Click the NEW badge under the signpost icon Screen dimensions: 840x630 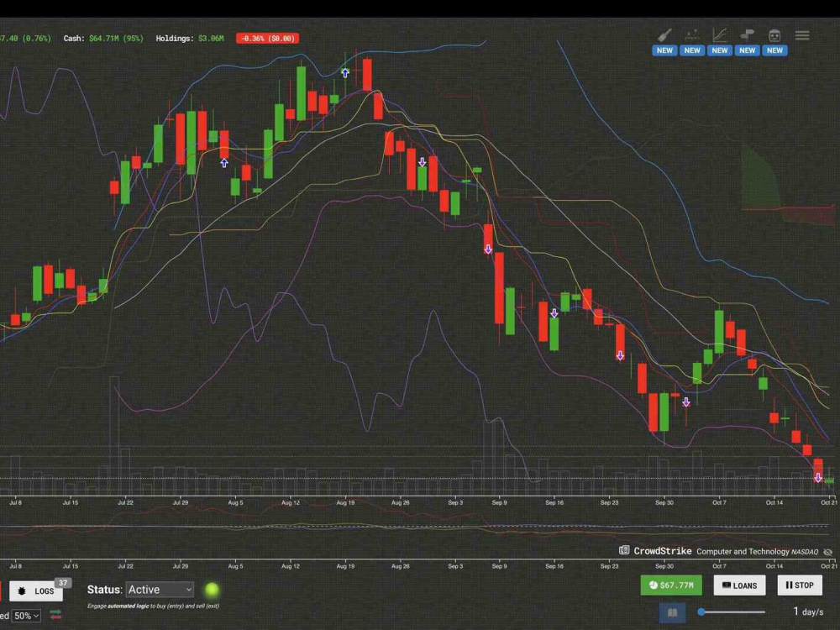coord(748,50)
